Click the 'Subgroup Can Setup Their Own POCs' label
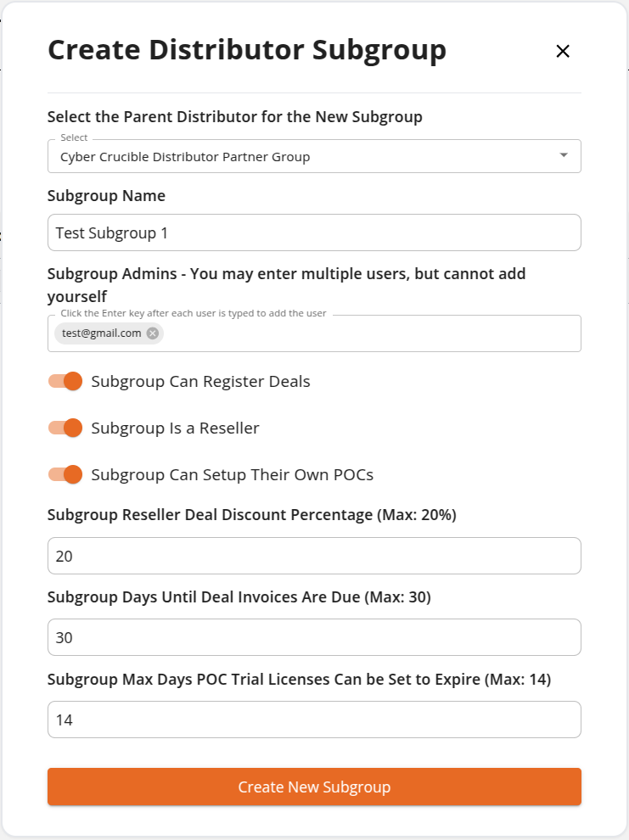 click(232, 474)
